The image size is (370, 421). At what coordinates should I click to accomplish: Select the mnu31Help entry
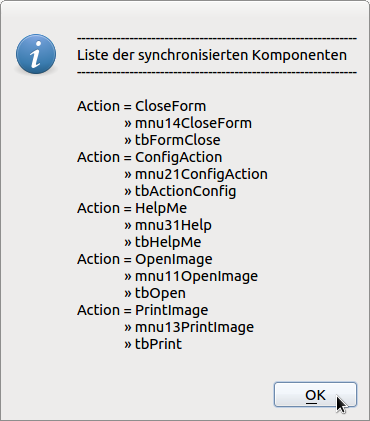click(x=168, y=225)
